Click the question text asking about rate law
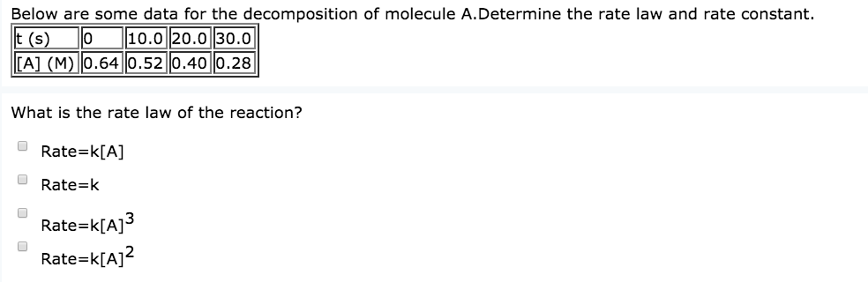The width and height of the screenshot is (868, 282). (156, 112)
